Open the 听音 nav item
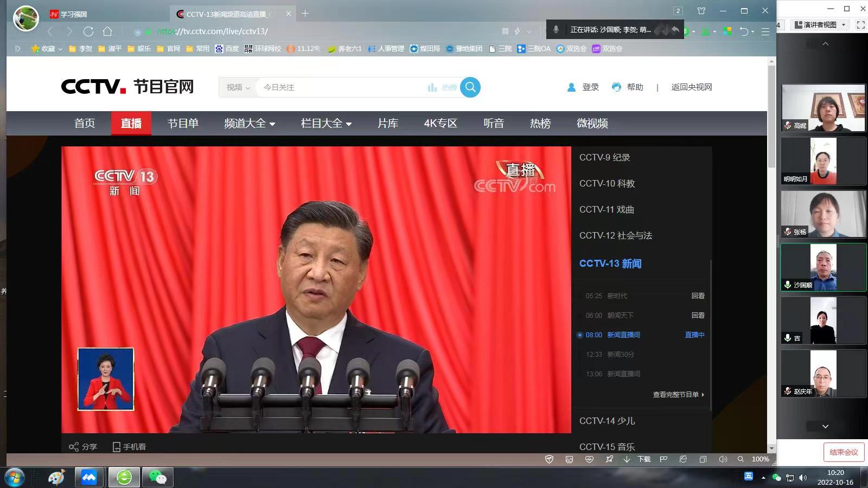Image resolution: width=868 pixels, height=488 pixels. pyautogui.click(x=494, y=123)
